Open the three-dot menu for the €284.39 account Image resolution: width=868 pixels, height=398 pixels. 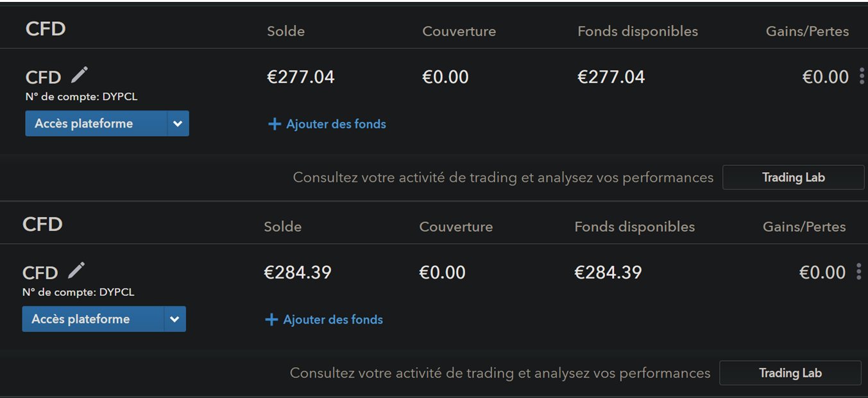pos(858,272)
